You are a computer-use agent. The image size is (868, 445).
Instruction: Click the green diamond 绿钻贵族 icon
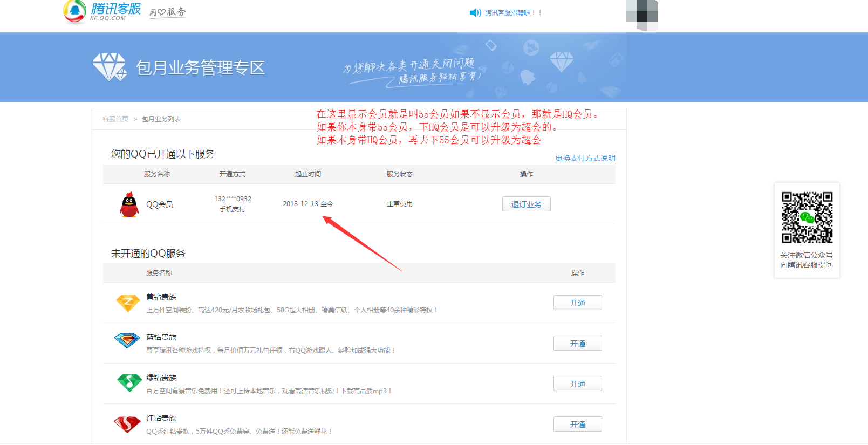point(129,382)
